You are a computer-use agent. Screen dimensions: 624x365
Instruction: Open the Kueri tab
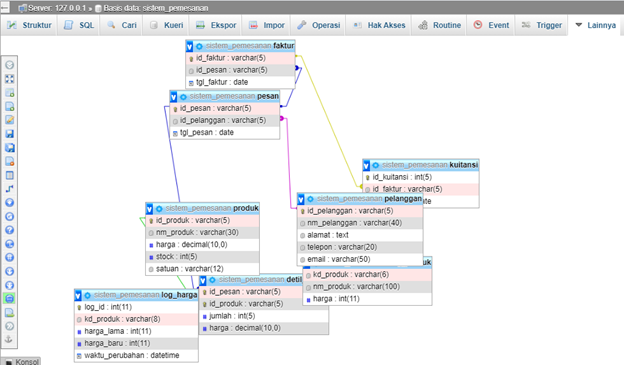166,25
